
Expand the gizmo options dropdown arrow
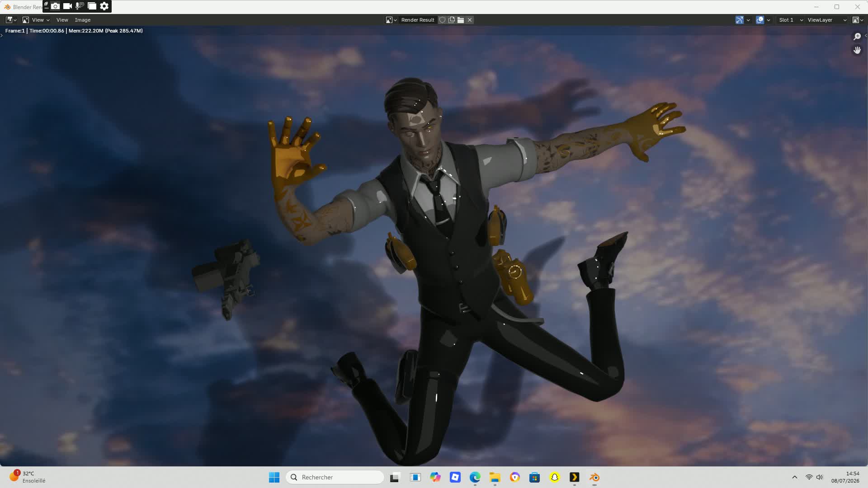pos(748,20)
